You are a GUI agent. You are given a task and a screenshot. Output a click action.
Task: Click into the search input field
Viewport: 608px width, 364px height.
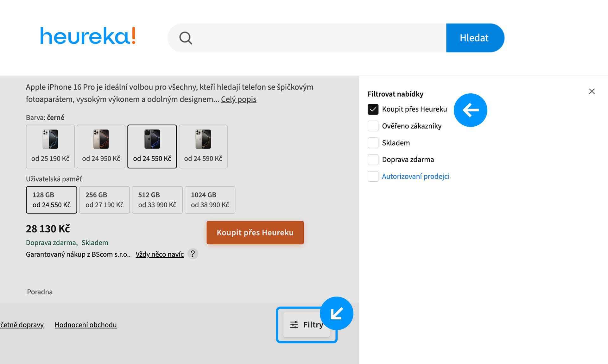click(317, 38)
